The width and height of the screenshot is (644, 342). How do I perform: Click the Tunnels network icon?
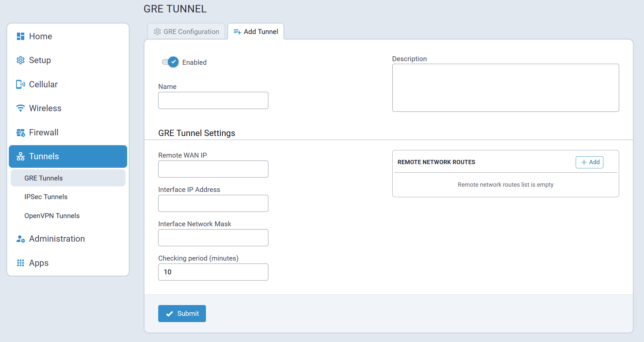21,156
